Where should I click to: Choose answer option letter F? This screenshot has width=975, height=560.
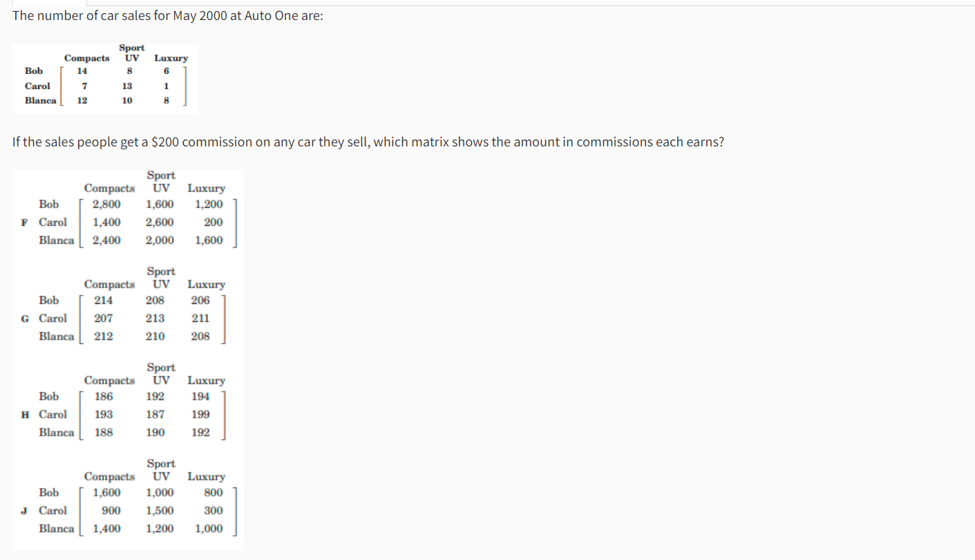tap(25, 222)
